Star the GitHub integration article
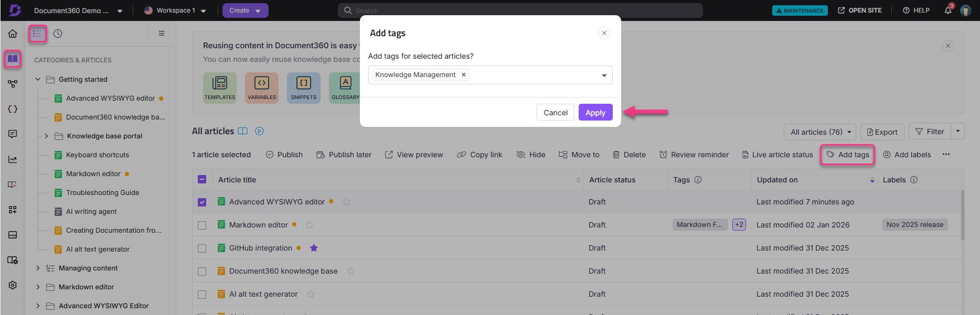Image resolution: width=980 pixels, height=315 pixels. [x=314, y=248]
